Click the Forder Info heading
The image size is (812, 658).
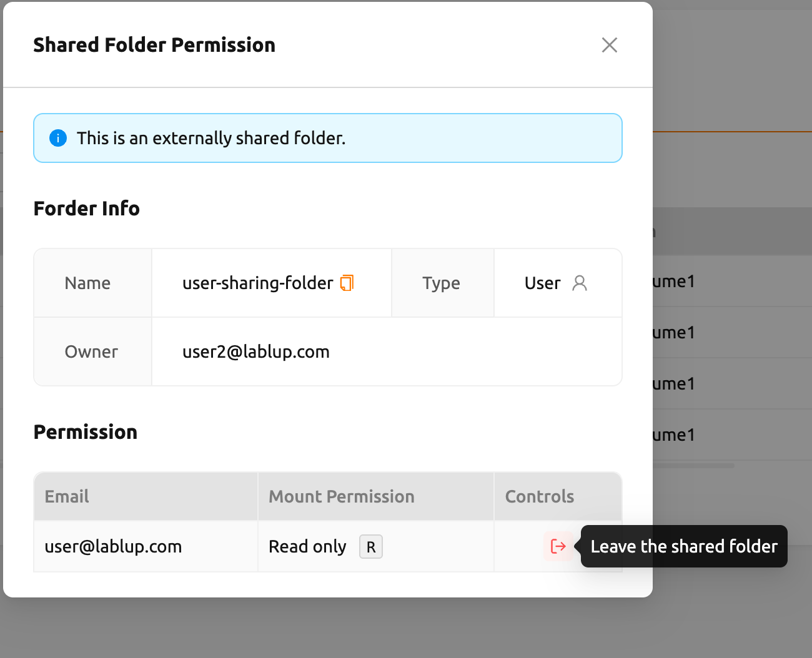tap(87, 209)
